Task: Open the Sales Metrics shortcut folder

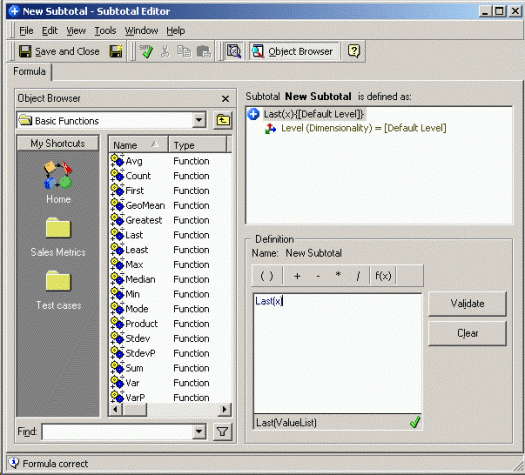Action: point(58,237)
